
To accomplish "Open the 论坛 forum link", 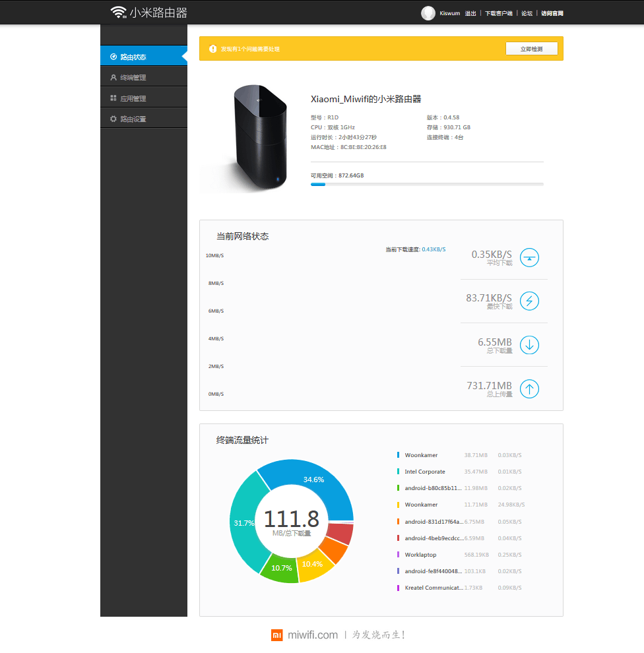I will click(x=527, y=13).
